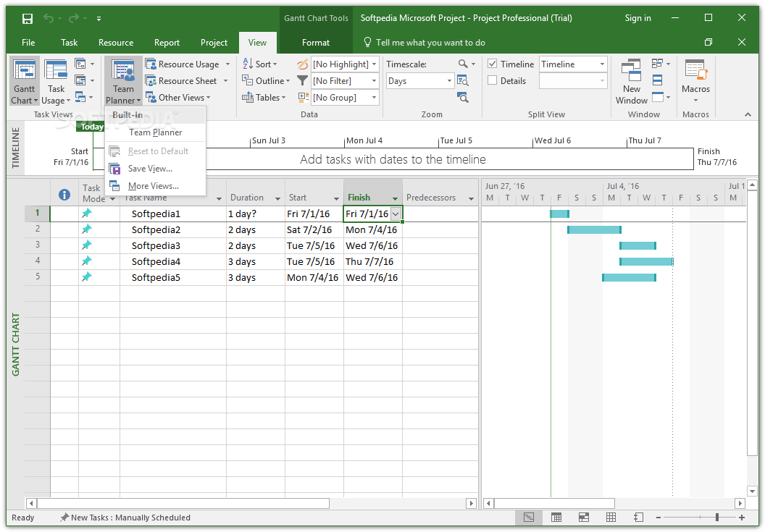Open the Task Usage view
765x532 pixels.
(x=56, y=82)
